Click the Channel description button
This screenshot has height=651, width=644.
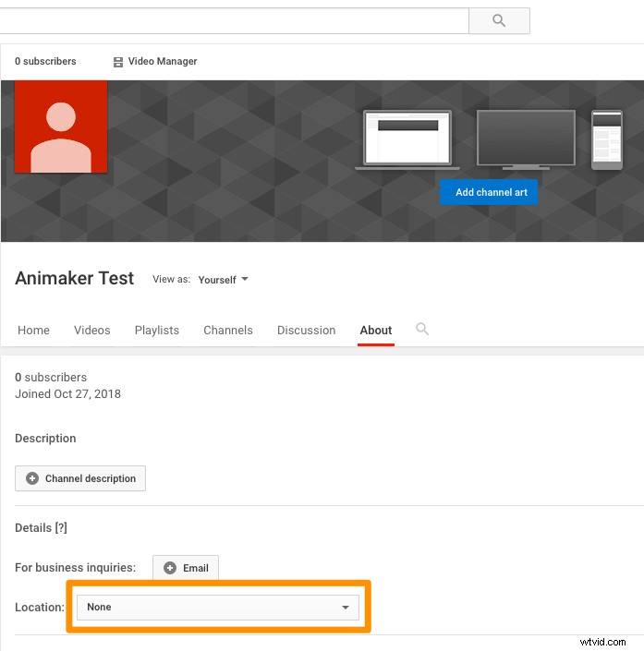pos(80,478)
